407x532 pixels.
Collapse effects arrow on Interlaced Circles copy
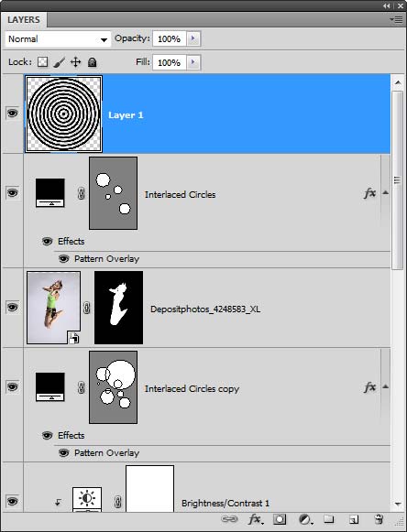(385, 386)
